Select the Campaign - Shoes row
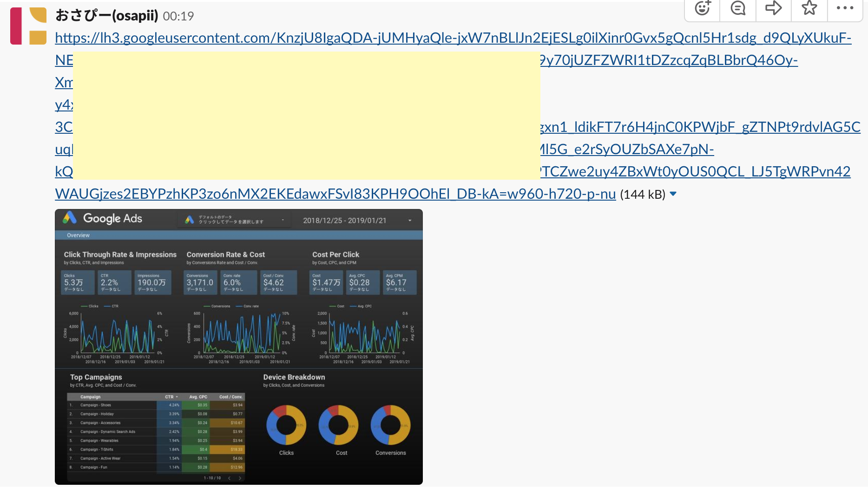The image size is (868, 495). [156, 405]
